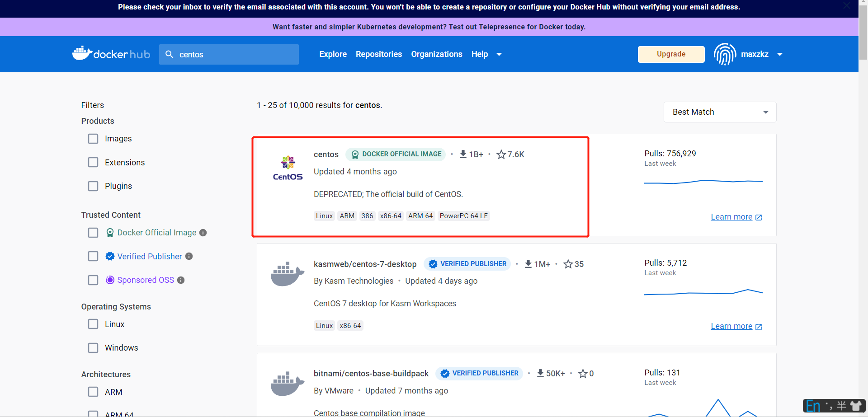Enable the Images product filter

point(93,139)
